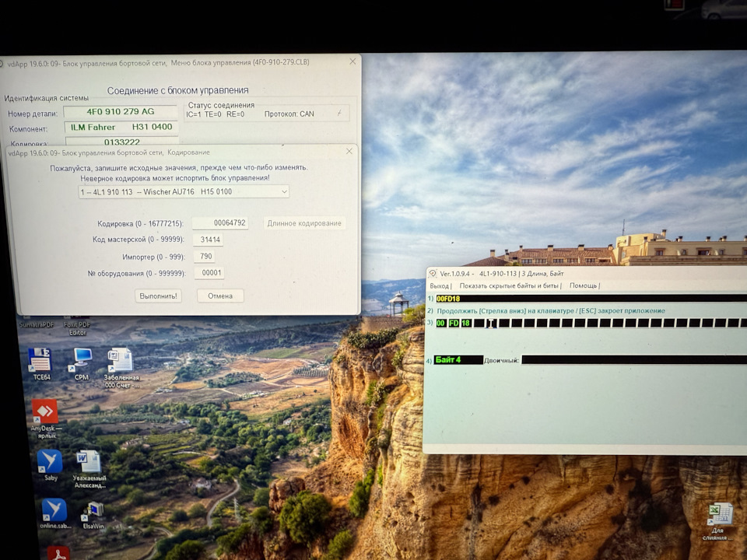The height and width of the screenshot is (560, 747).
Task: Click the Двоичный binary value field
Action: pyautogui.click(x=634, y=360)
